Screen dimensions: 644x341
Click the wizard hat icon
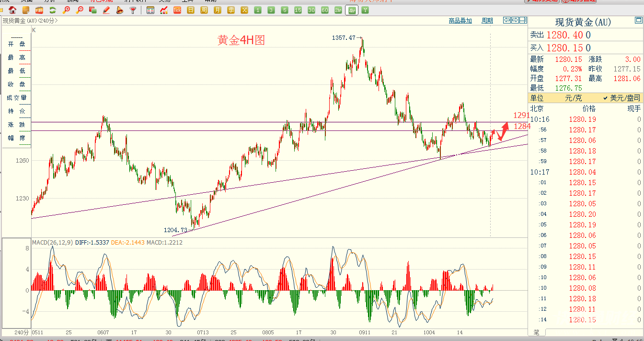pyautogui.click(x=120, y=10)
